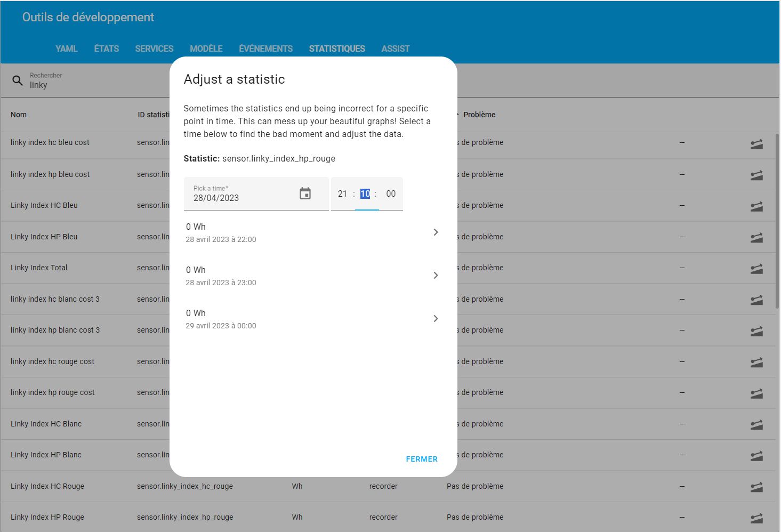Adjust sum icon for Linky Index HC Blanc
Viewport: 781px width, 532px height.
click(x=756, y=425)
